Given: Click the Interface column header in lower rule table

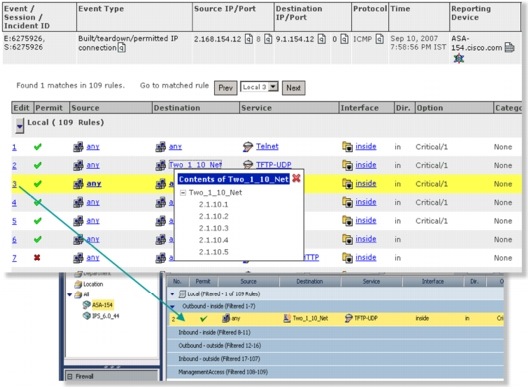Looking at the screenshot, I should click(433, 281).
